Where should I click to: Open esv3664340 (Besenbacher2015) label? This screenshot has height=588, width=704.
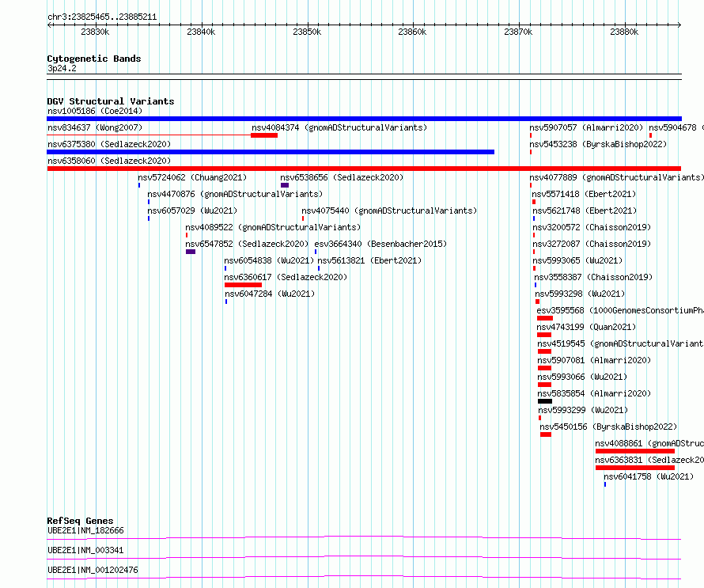380,244
